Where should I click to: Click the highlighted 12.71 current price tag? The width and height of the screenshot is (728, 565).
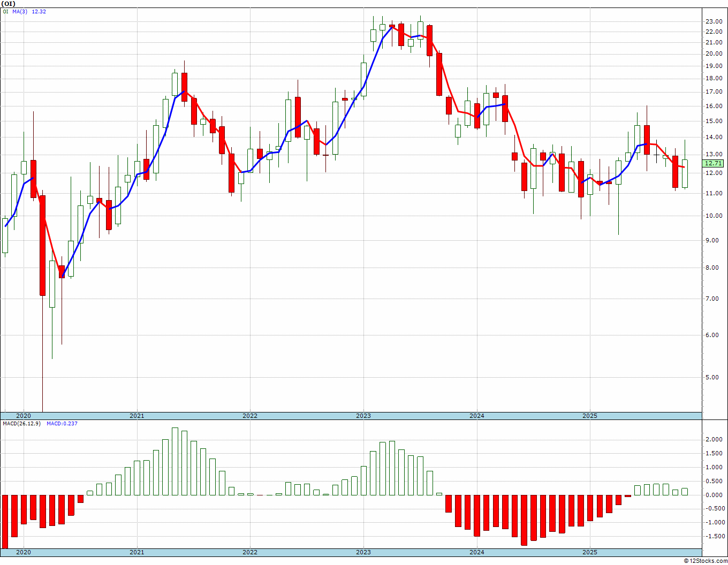click(x=714, y=163)
